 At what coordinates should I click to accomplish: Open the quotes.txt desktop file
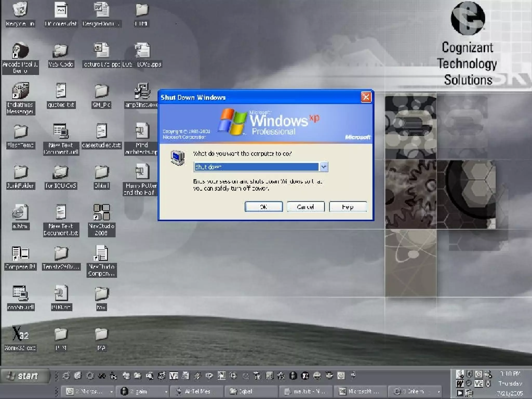(61, 91)
